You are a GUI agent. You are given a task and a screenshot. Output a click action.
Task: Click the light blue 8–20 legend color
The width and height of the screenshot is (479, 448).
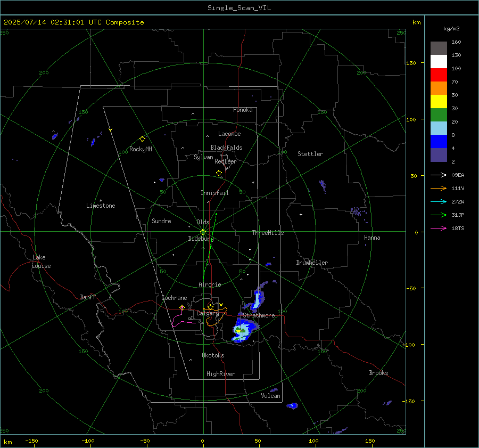click(x=439, y=128)
